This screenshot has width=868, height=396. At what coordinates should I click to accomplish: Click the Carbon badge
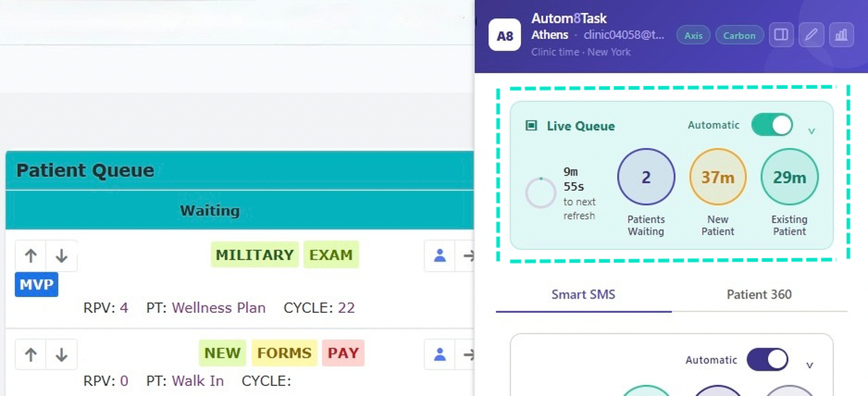[739, 35]
